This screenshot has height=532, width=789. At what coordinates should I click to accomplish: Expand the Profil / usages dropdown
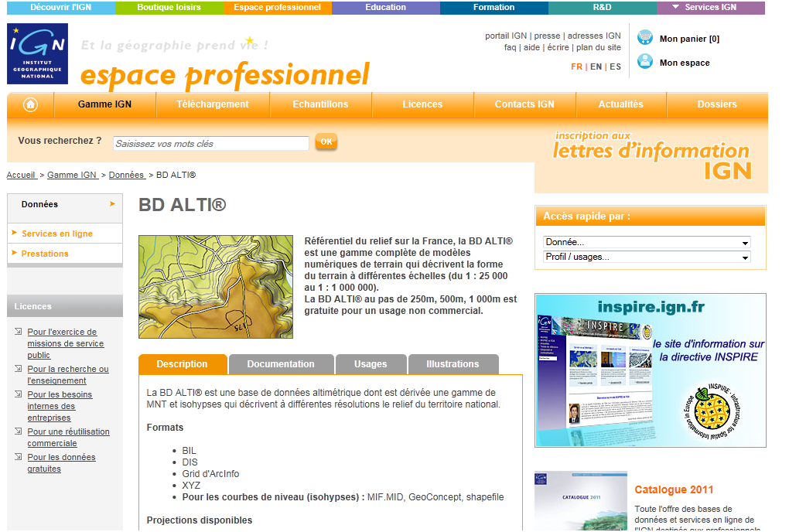click(x=647, y=257)
